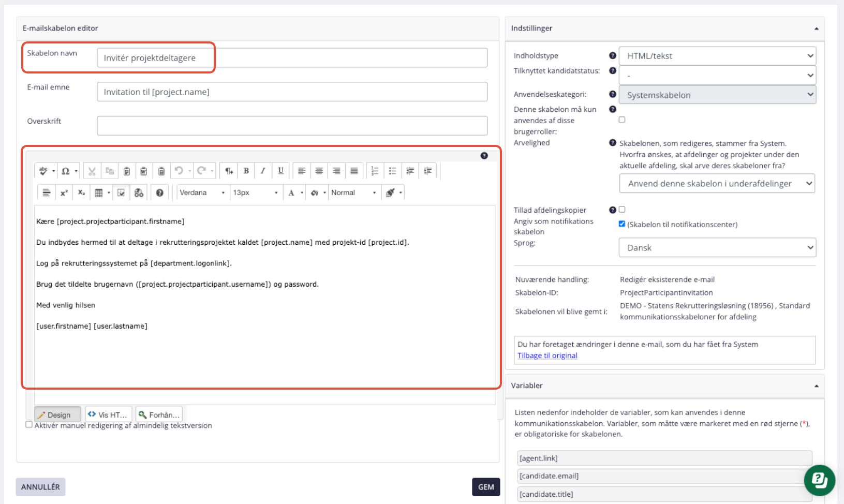Click the GEM save button

coord(486,487)
